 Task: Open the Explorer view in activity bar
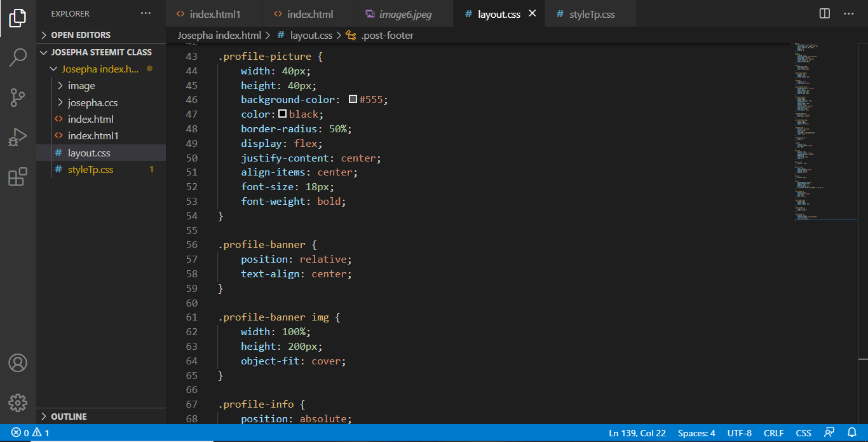[18, 18]
